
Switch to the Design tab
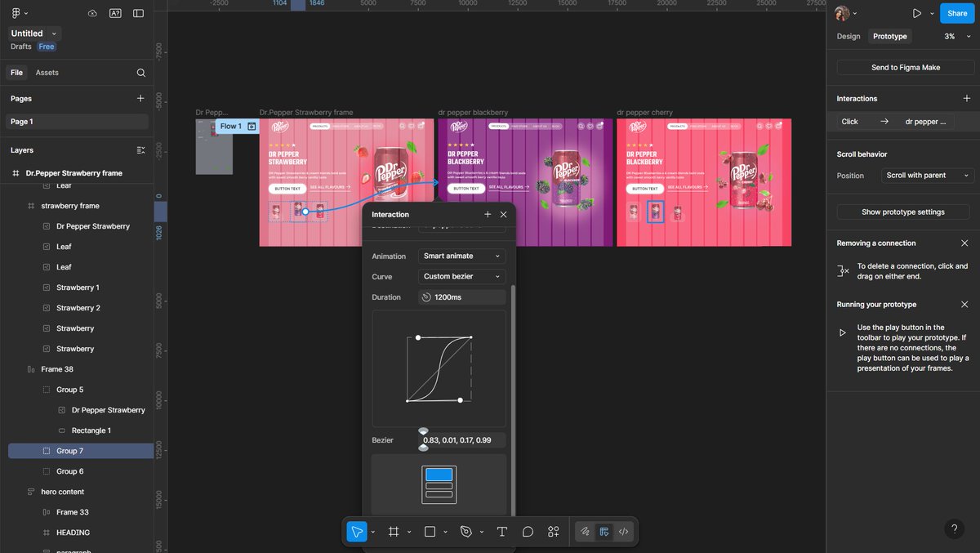pyautogui.click(x=849, y=36)
